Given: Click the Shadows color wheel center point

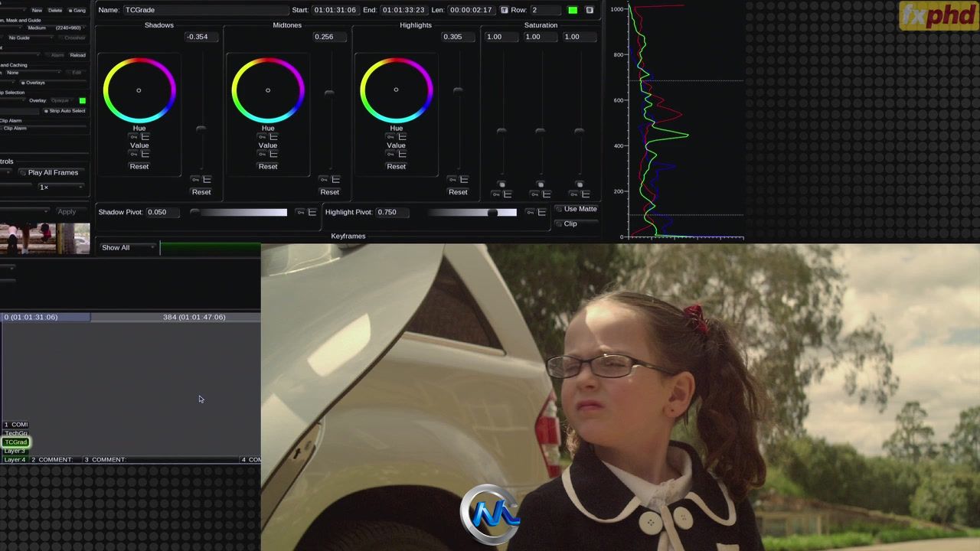Looking at the screenshot, I should pyautogui.click(x=139, y=90).
